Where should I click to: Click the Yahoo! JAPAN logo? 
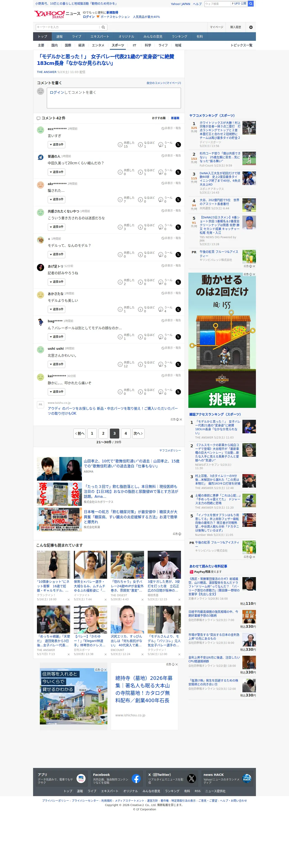coord(49,14)
